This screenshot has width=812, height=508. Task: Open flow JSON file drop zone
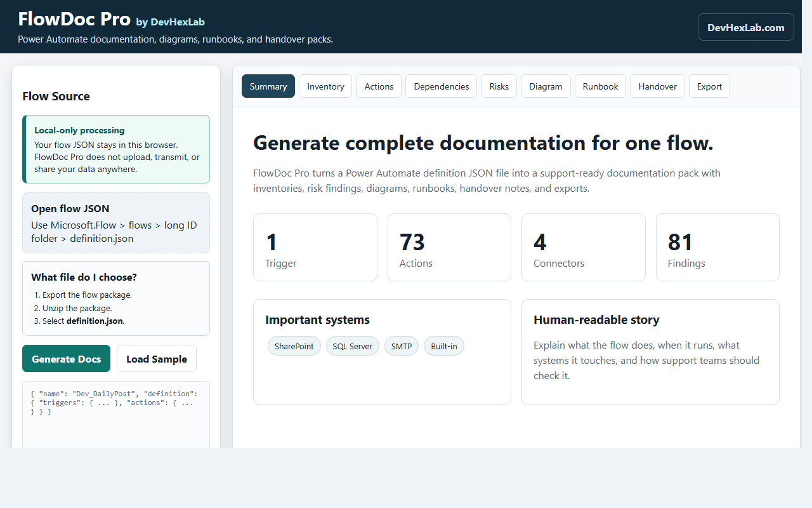pos(116,223)
